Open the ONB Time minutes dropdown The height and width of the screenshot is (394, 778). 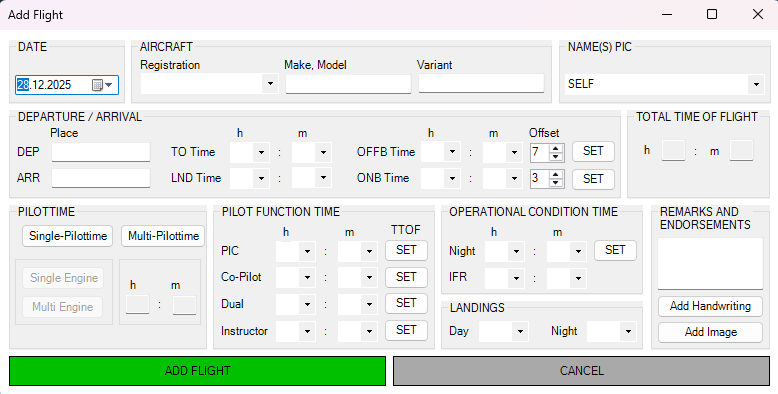[x=515, y=178]
